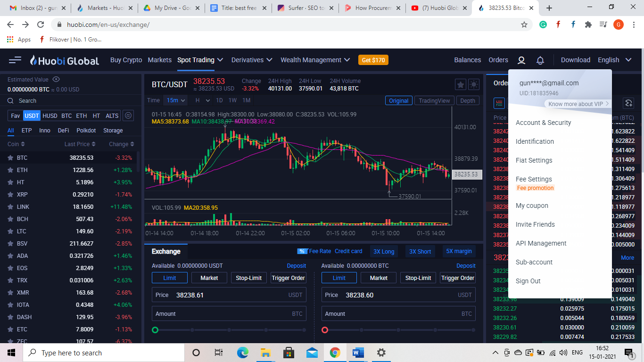Select Trigger Order in the sell panel
This screenshot has width=644, height=362.
(458, 278)
